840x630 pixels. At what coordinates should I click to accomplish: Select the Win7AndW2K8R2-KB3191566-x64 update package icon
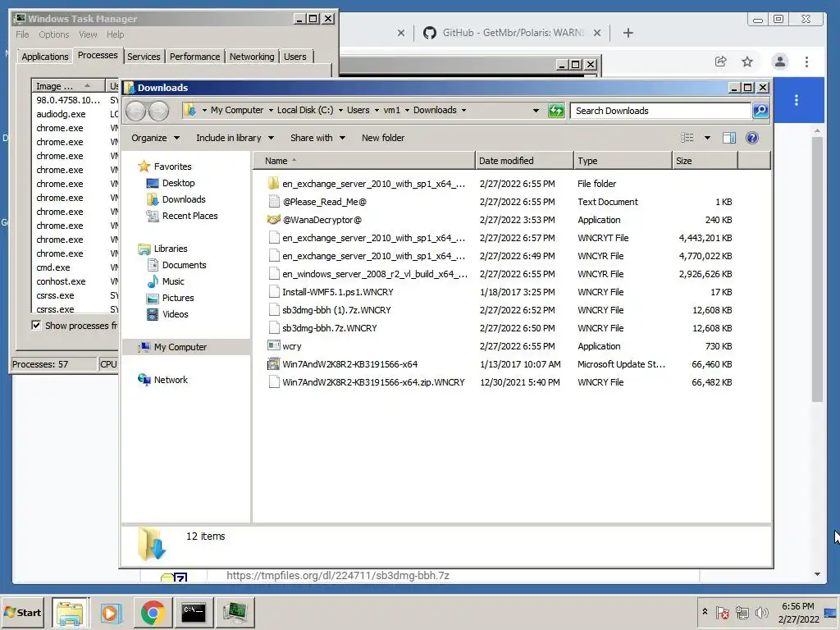pyautogui.click(x=274, y=363)
